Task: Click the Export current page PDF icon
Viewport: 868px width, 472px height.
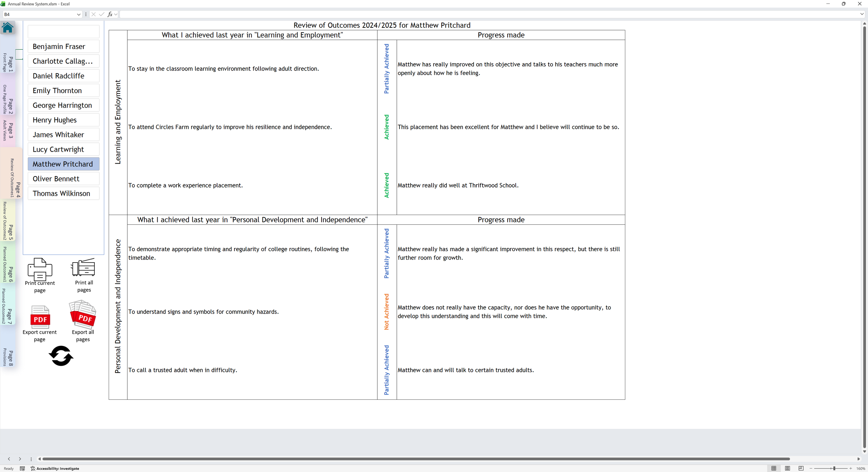Action: click(40, 317)
